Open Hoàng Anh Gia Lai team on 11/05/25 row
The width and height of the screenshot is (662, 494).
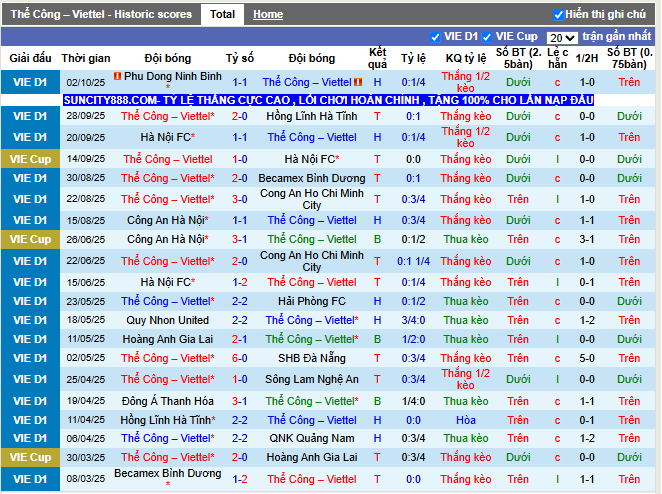168,339
